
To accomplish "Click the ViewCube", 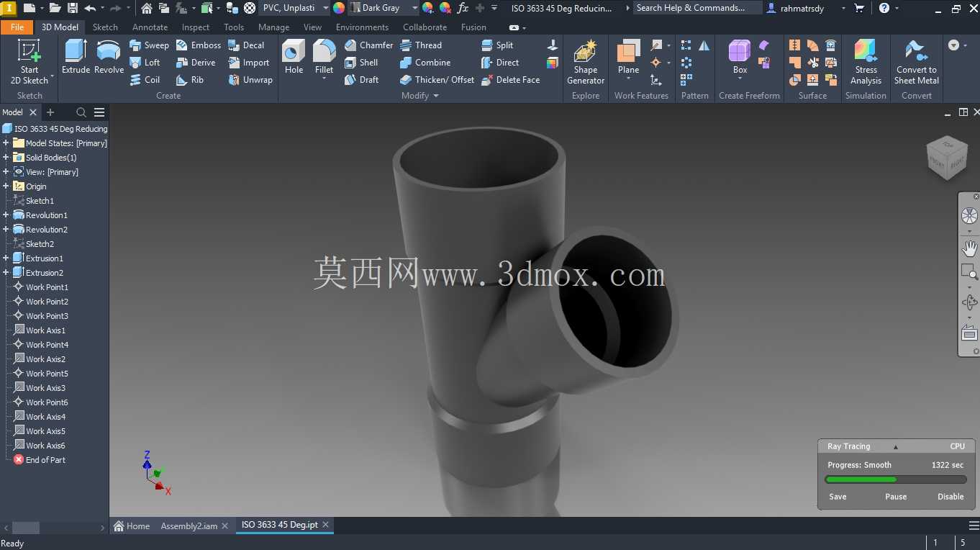I will (946, 157).
